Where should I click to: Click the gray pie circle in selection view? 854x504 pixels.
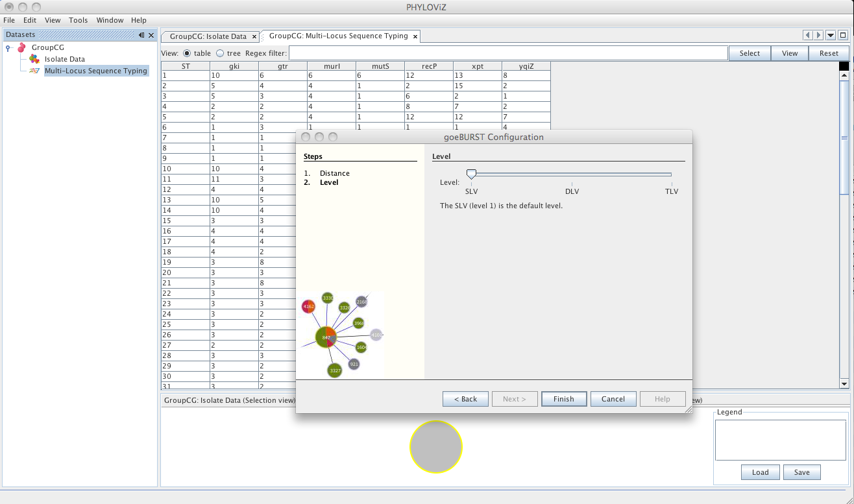[x=436, y=447]
